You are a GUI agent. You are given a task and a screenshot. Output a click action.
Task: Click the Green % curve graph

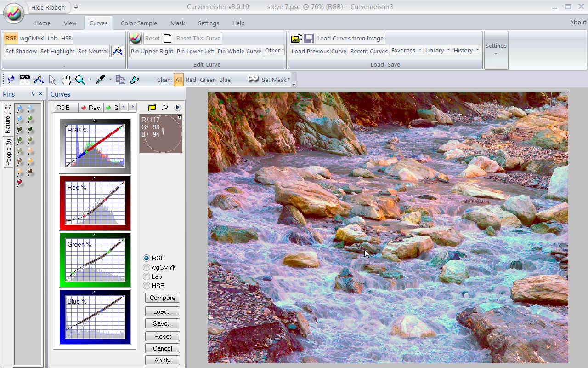click(x=95, y=260)
